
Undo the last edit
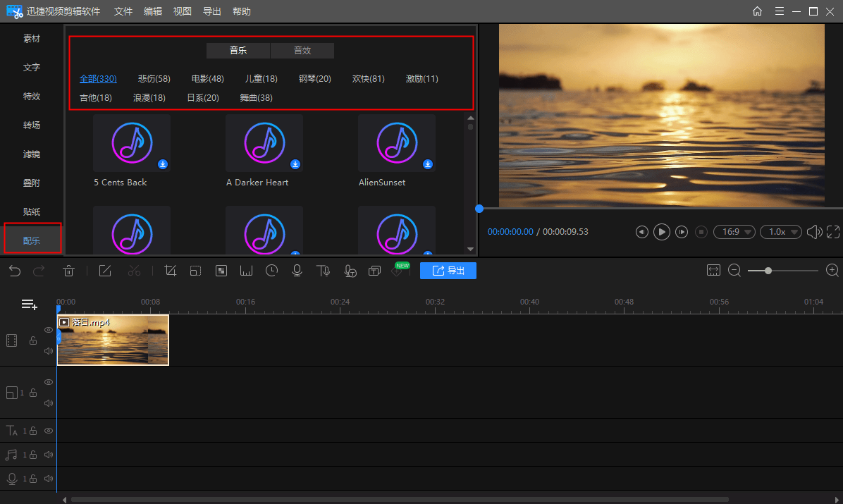pyautogui.click(x=15, y=271)
